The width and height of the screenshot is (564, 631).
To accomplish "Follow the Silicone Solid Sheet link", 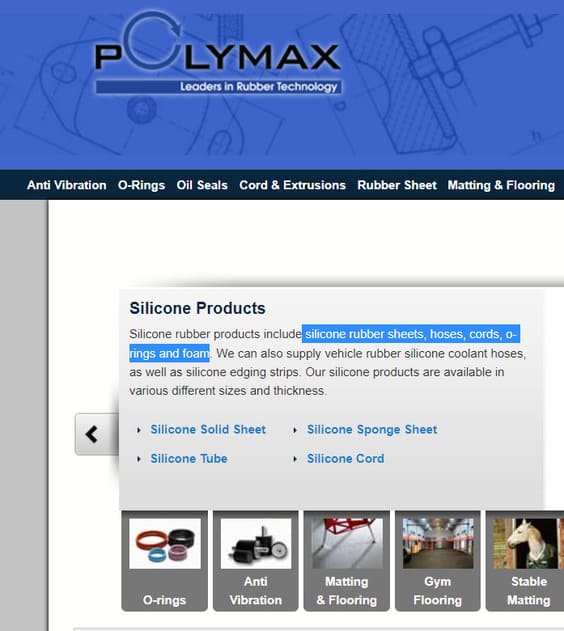I will click(208, 429).
